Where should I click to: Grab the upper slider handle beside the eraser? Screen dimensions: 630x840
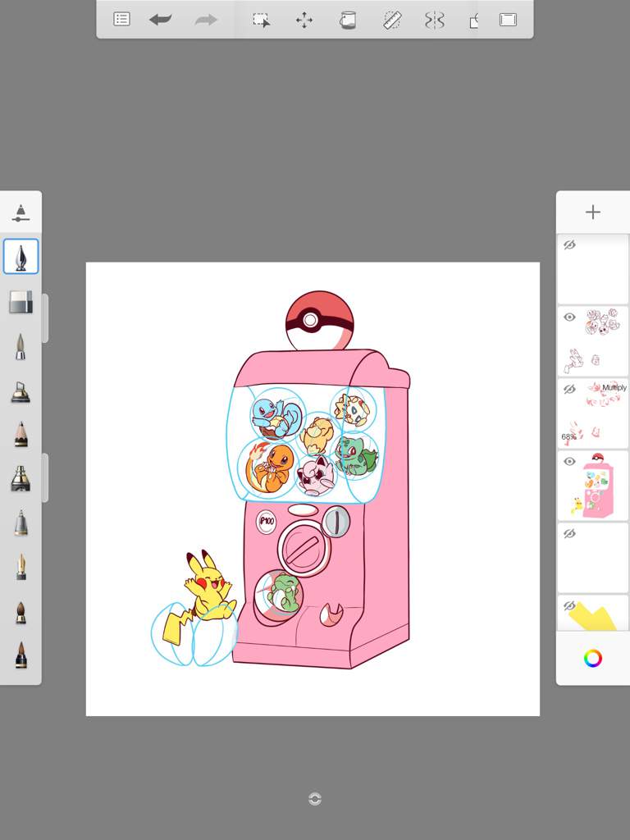[x=45, y=318]
